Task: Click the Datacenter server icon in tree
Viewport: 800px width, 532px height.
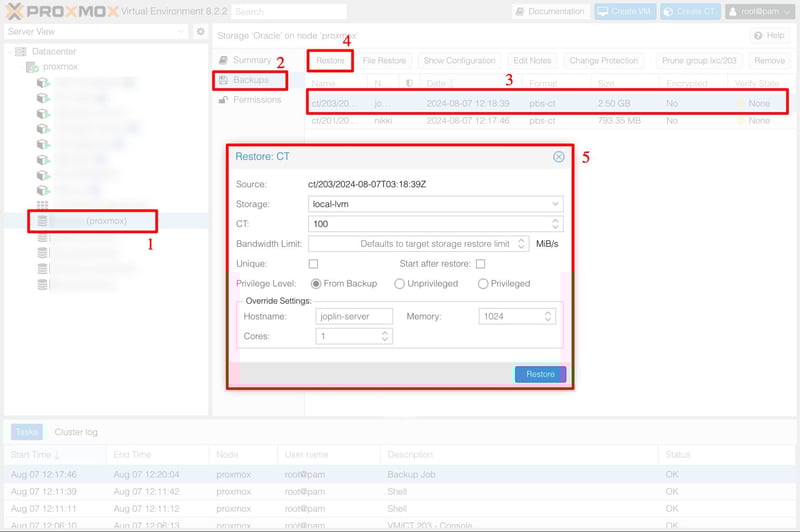Action: pos(21,52)
